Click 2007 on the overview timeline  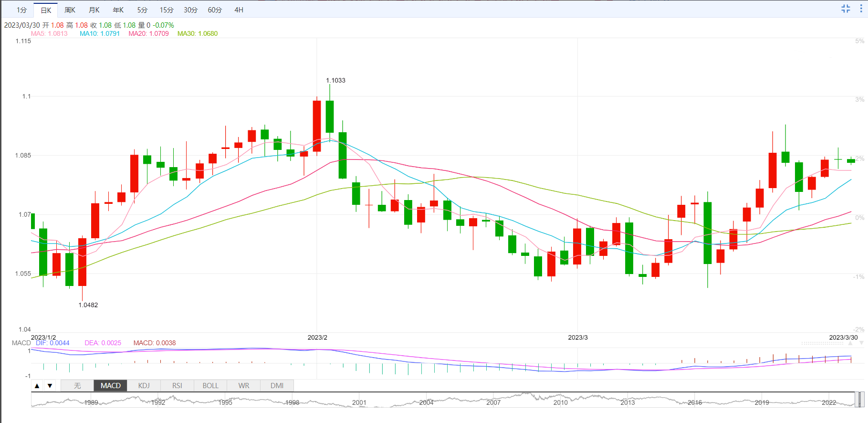pyautogui.click(x=493, y=402)
